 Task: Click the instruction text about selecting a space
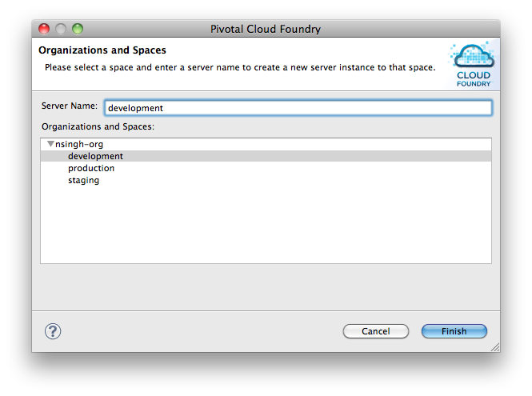(x=240, y=67)
